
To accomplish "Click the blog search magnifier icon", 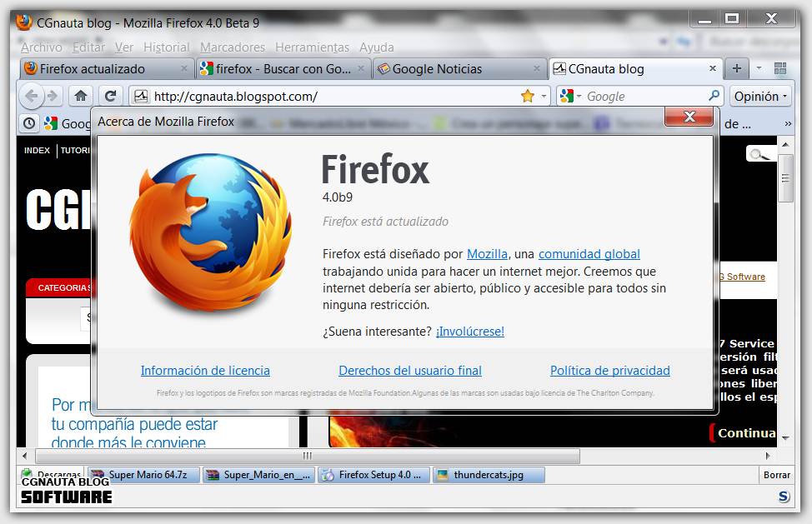I will coord(759,154).
